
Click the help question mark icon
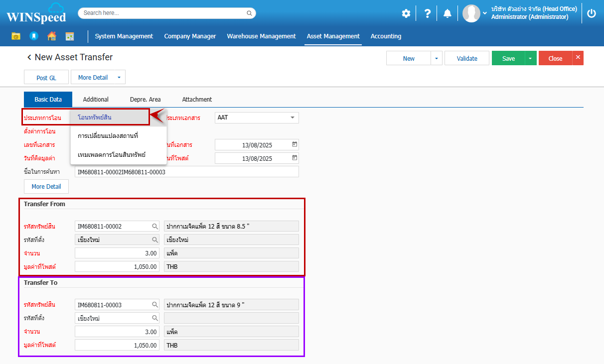427,13
